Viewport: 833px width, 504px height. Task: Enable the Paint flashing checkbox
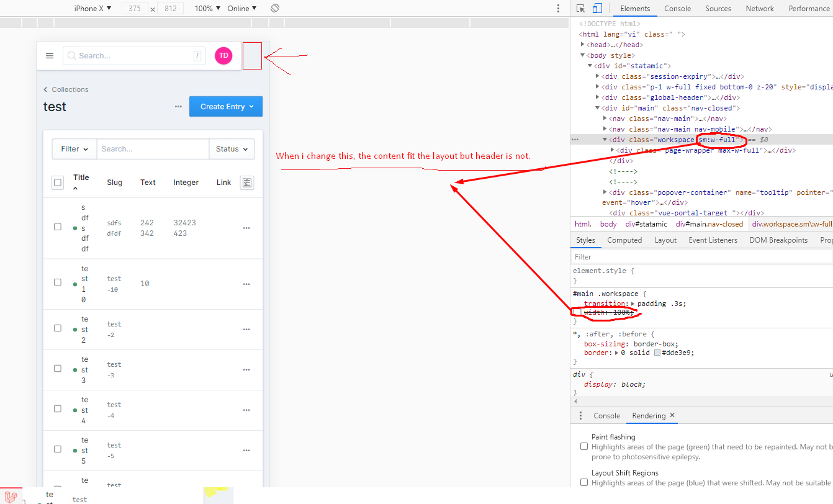583,446
